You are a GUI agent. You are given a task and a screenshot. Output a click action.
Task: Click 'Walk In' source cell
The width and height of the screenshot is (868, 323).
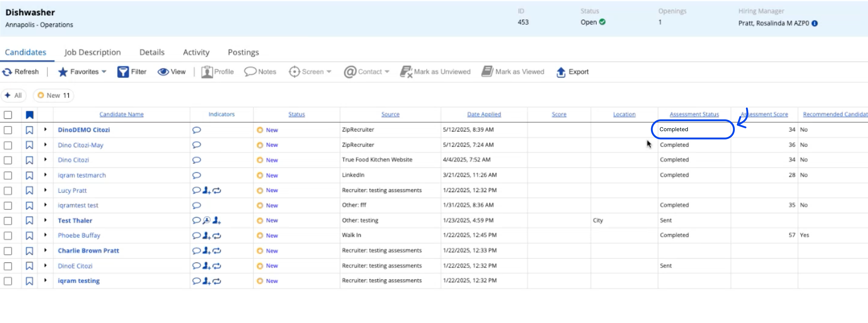351,235
